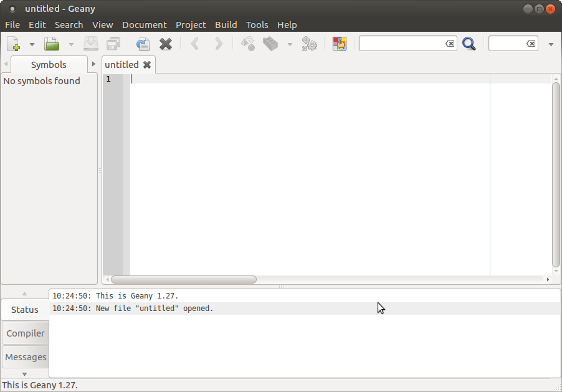Switch to the Compiler tab
This screenshot has height=392, width=562.
click(26, 333)
